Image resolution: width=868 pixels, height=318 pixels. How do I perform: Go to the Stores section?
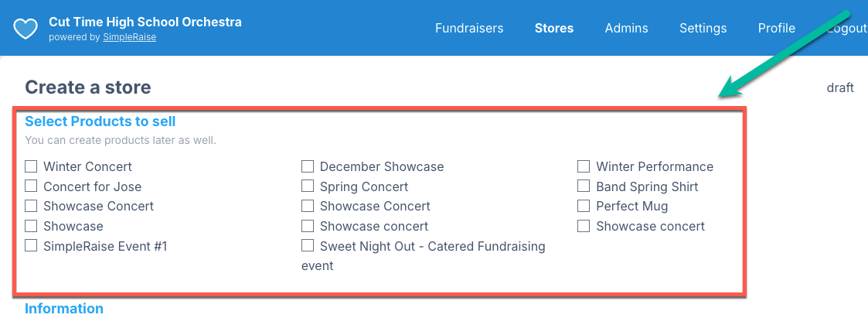[x=554, y=29]
